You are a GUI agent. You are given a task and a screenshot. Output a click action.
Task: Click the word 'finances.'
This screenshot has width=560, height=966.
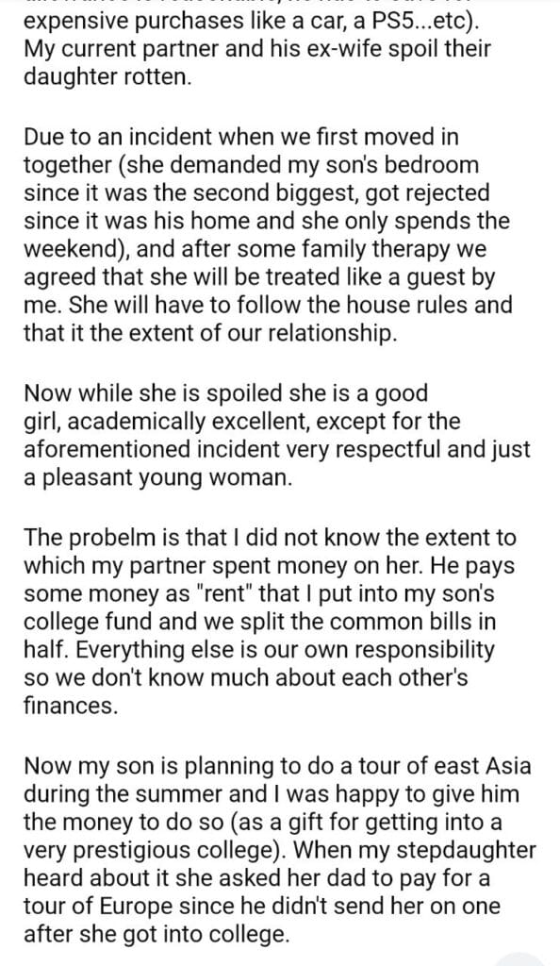coord(70,706)
